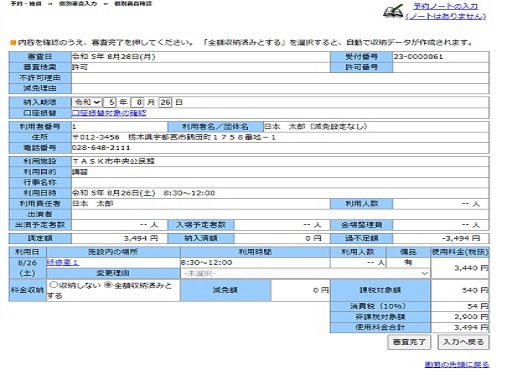Click the 使用料金合計 total amount cell
This screenshot has width=512, height=385.
[x=460, y=327]
